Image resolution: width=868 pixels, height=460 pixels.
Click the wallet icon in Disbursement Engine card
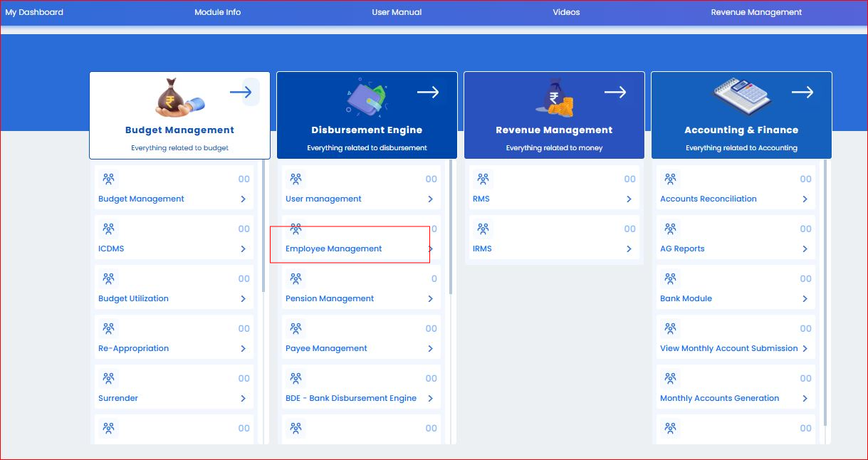pyautogui.click(x=365, y=96)
